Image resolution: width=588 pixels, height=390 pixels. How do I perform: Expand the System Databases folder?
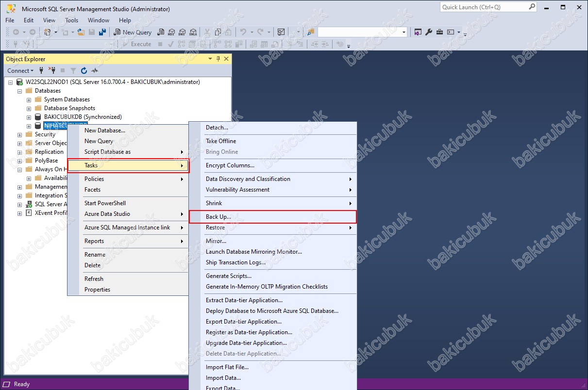29,99
